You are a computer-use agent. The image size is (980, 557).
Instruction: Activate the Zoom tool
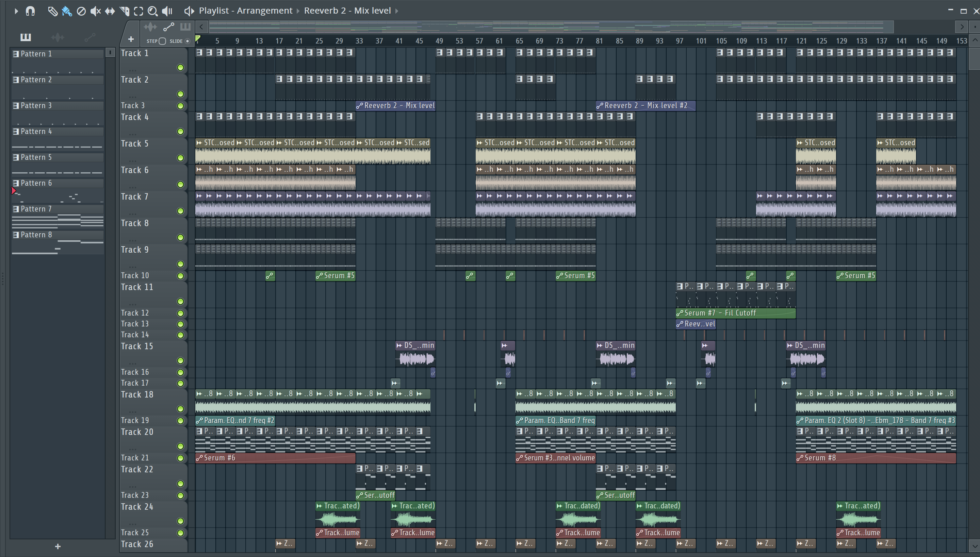click(152, 11)
